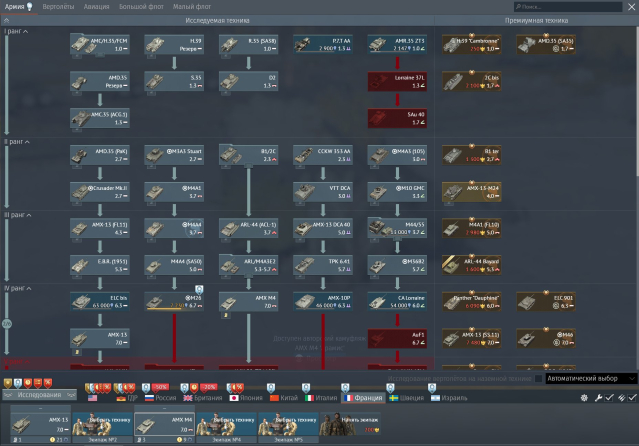This screenshot has width=639, height=446.
Task: Click the ARL-44 (ACL-1) tank card
Action: tap(249, 228)
